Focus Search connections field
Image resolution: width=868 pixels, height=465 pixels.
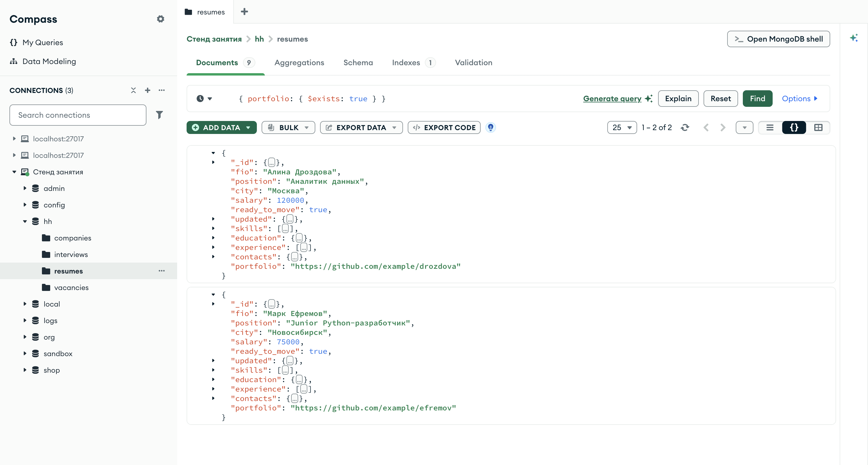pos(78,115)
